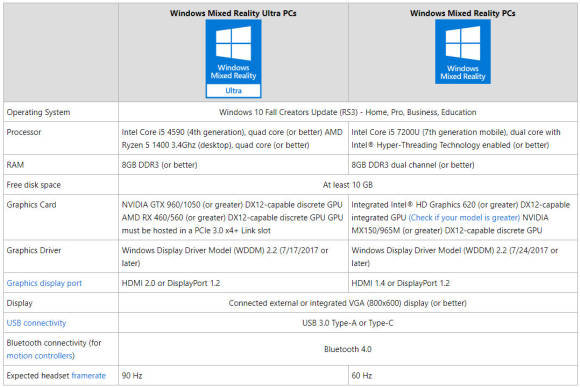Click the Windows Mixed Reality Ultra badge icon
The image size is (580, 387).
point(233,59)
